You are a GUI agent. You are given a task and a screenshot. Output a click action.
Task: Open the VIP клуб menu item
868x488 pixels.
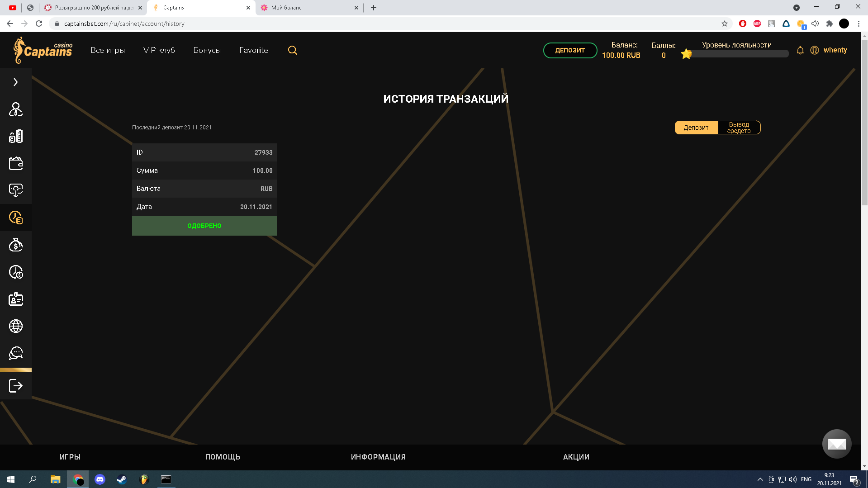tap(159, 50)
